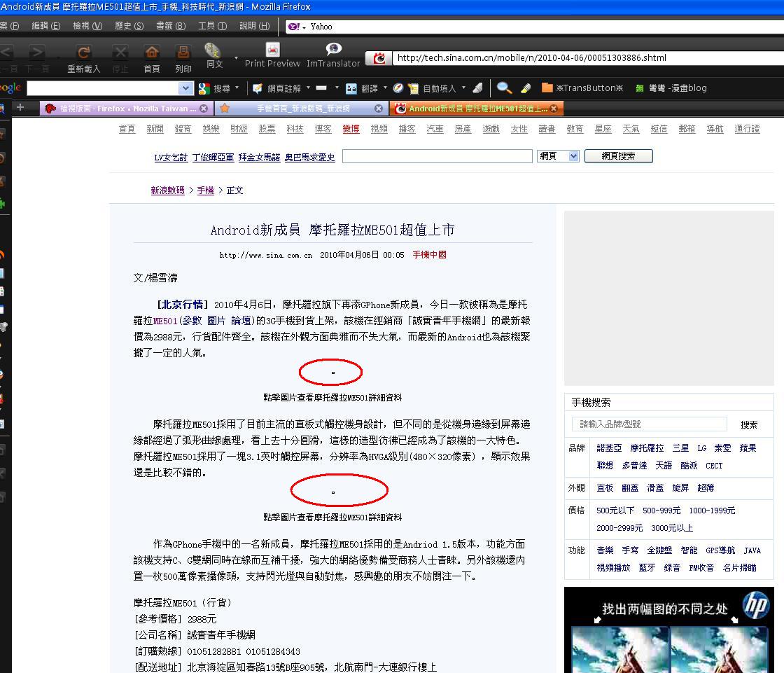Viewport: 784px width, 673px height.
Task: Click the Reload (重新載入) toolbar icon
Action: pyautogui.click(x=83, y=53)
